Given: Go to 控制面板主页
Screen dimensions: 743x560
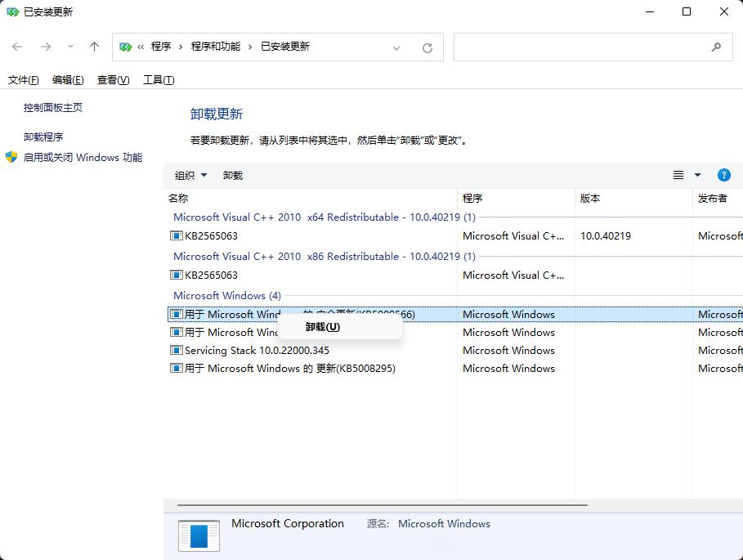Looking at the screenshot, I should pyautogui.click(x=51, y=107).
